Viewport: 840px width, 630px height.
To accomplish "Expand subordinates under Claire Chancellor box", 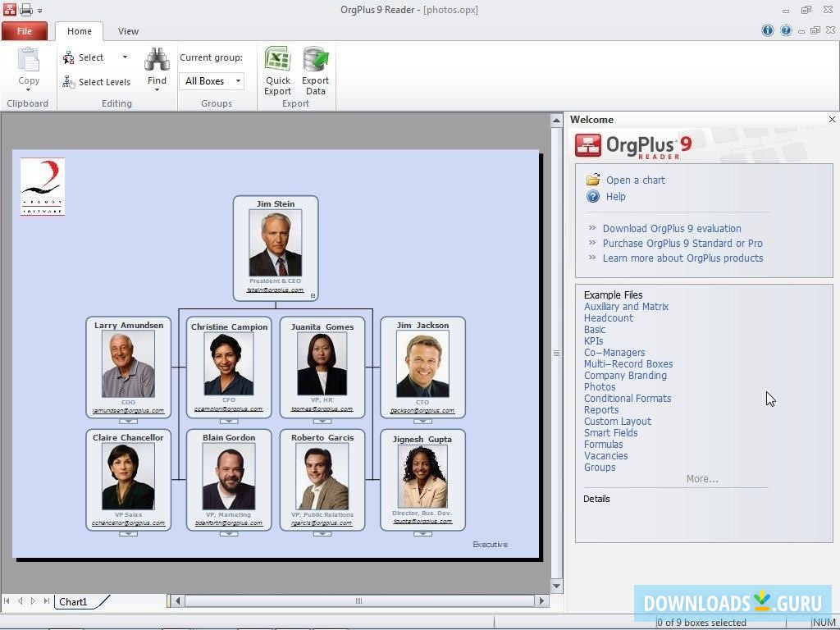I will [x=128, y=533].
